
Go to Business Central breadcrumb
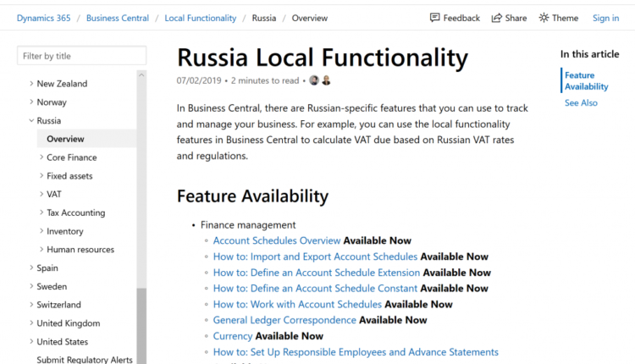click(x=117, y=18)
